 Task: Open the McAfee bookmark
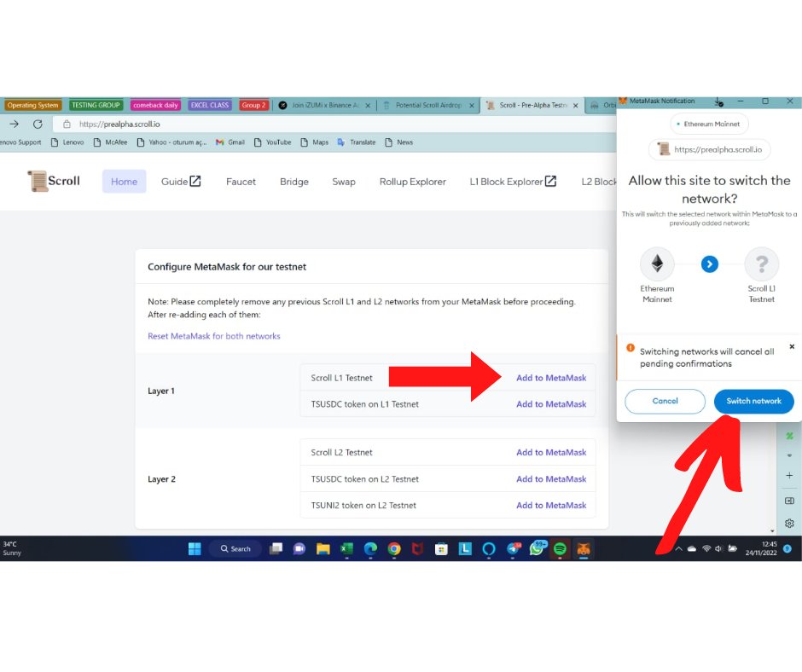(110, 142)
